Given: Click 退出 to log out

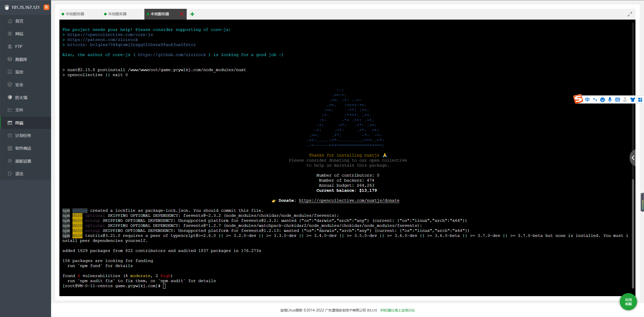Looking at the screenshot, I should coord(19,174).
